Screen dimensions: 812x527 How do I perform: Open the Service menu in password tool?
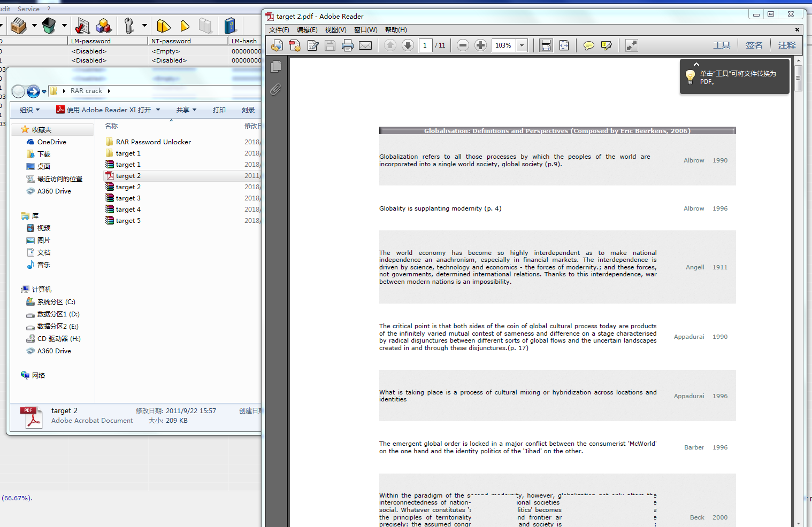point(28,9)
